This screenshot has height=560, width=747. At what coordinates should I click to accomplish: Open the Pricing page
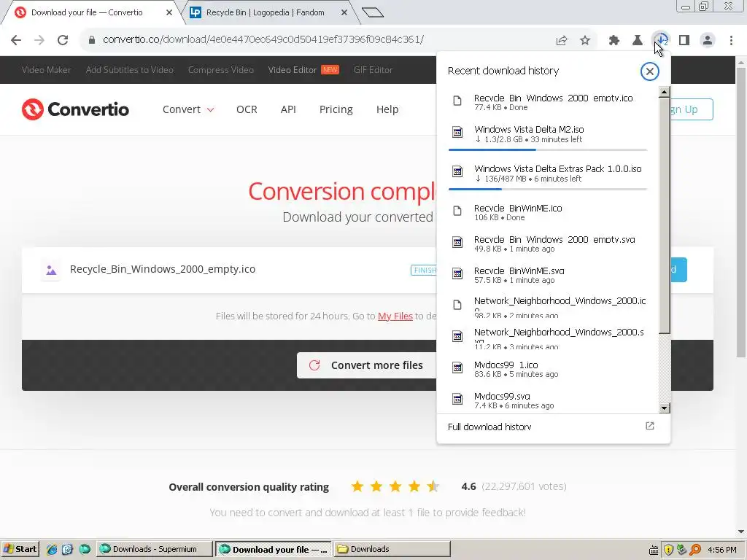click(336, 109)
